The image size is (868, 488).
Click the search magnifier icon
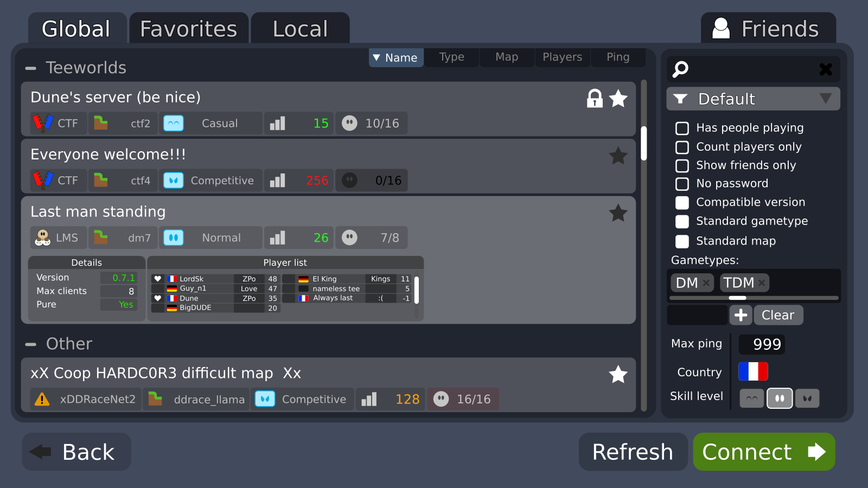[680, 69]
